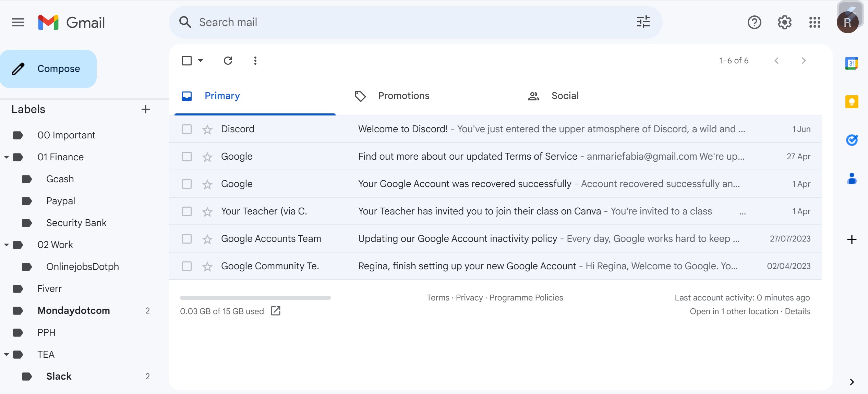This screenshot has height=394, width=868.
Task: Open Google Keep side panel icon
Action: [x=852, y=102]
